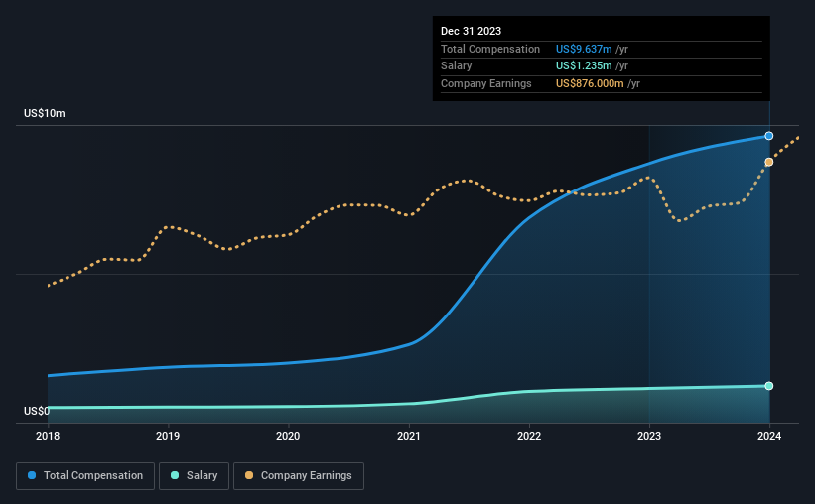Image resolution: width=815 pixels, height=504 pixels.
Task: Toggle the Total Compensation legend button
Action: click(x=85, y=476)
